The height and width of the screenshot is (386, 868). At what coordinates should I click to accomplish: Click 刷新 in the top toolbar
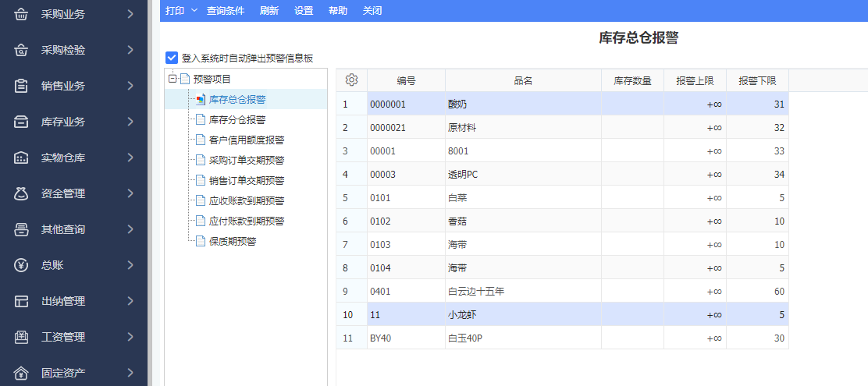click(x=269, y=11)
